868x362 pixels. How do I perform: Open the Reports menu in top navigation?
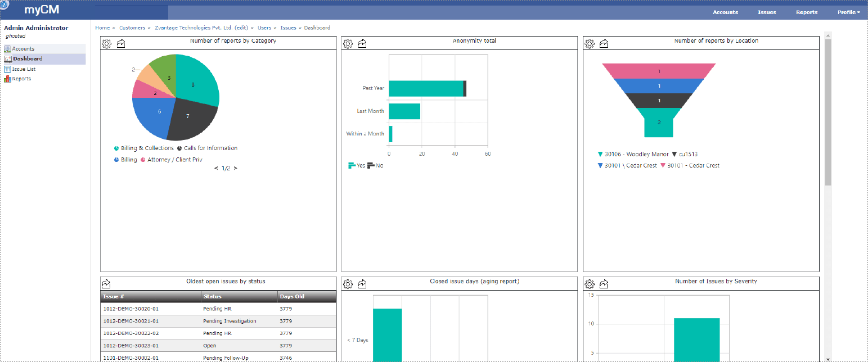pyautogui.click(x=807, y=12)
